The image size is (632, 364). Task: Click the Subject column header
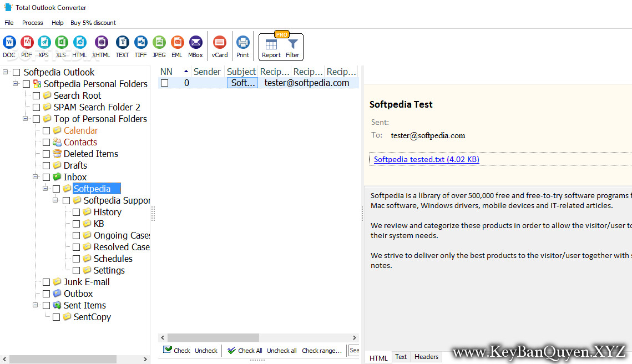pyautogui.click(x=241, y=72)
